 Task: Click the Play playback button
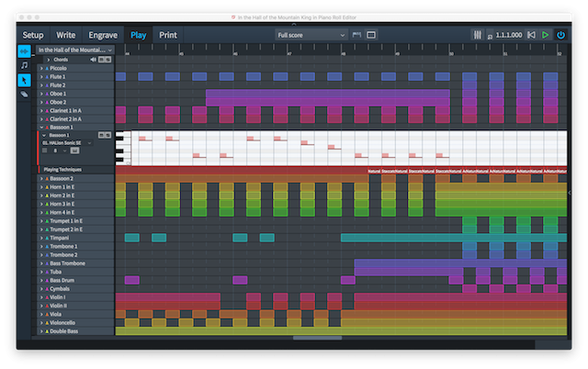tap(546, 35)
